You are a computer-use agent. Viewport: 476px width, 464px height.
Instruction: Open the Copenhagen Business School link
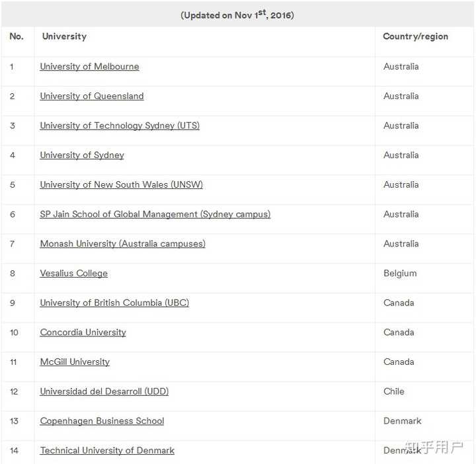click(102, 421)
